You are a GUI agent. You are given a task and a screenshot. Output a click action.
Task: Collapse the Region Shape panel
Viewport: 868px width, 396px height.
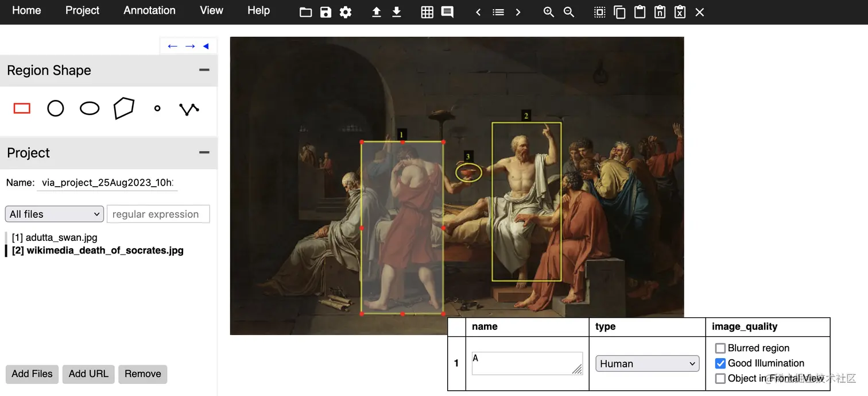[204, 70]
